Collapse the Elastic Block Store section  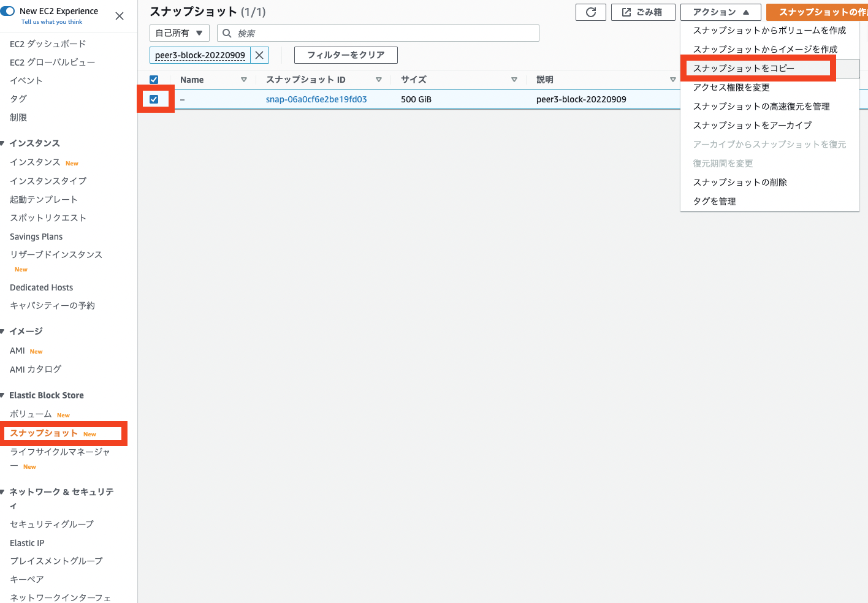[2, 395]
